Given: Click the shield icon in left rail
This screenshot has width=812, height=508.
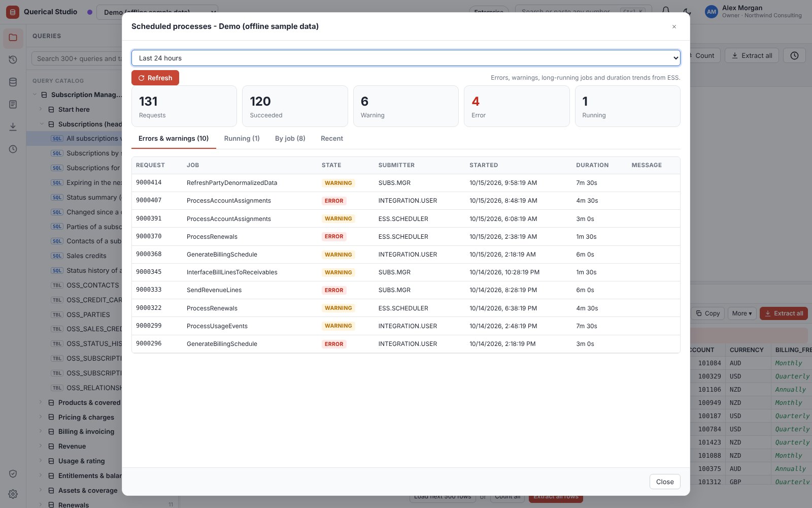Looking at the screenshot, I should click(x=13, y=474).
